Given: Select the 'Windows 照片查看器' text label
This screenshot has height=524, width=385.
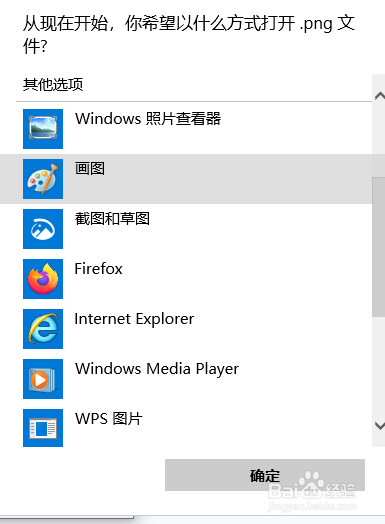Looking at the screenshot, I should 148,119.
